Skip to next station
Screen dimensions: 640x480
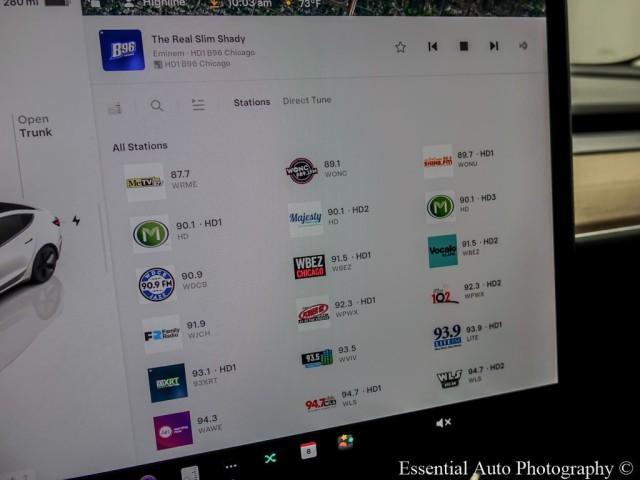[x=493, y=46]
